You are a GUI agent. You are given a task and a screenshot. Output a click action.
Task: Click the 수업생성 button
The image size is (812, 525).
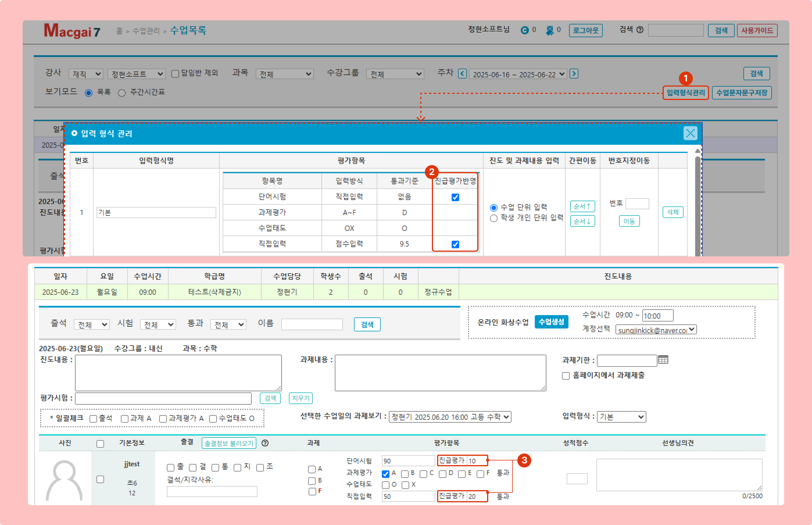pos(551,322)
